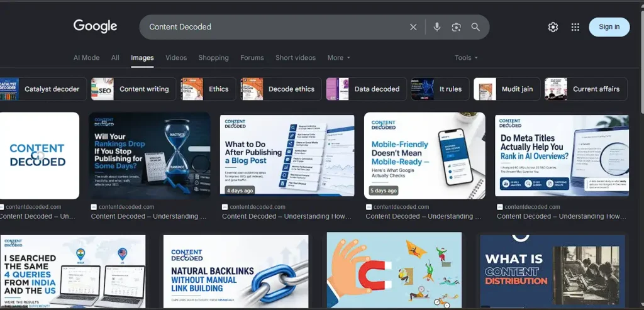Screen dimensions: 644x310
Task: Open search by image camera icon
Action: coord(456,27)
